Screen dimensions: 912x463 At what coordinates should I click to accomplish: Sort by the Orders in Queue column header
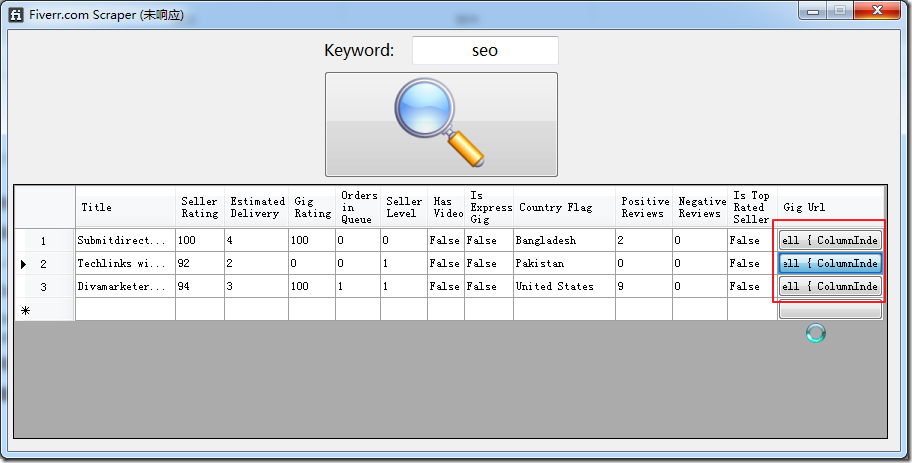tap(358, 207)
